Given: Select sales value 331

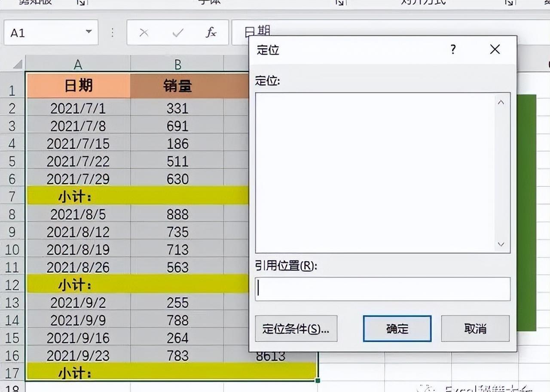Looking at the screenshot, I should (177, 108).
